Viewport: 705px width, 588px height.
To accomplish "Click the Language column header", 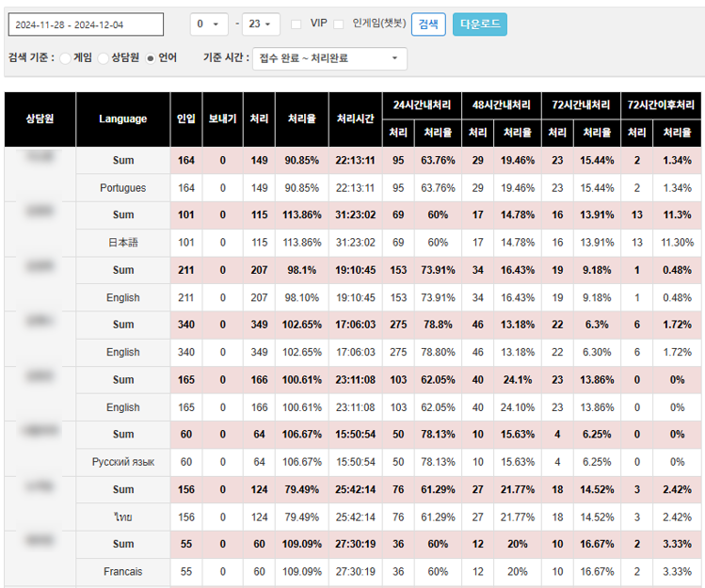I will (x=123, y=119).
